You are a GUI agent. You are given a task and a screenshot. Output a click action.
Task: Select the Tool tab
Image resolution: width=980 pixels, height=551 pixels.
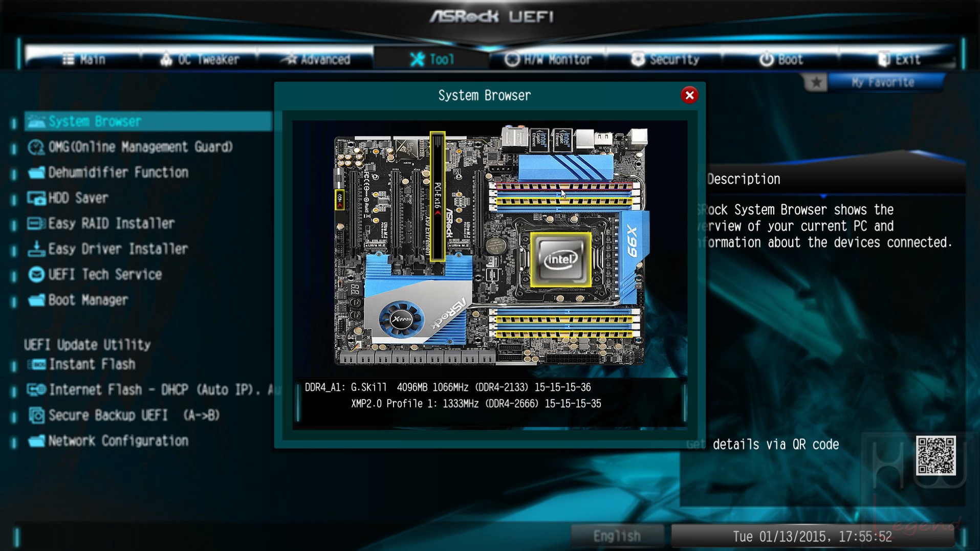[x=432, y=59]
